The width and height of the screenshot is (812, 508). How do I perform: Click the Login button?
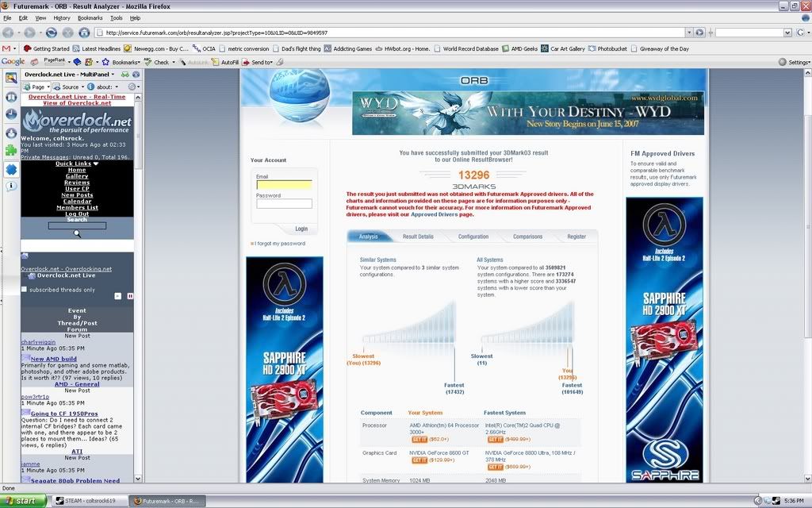click(x=301, y=229)
